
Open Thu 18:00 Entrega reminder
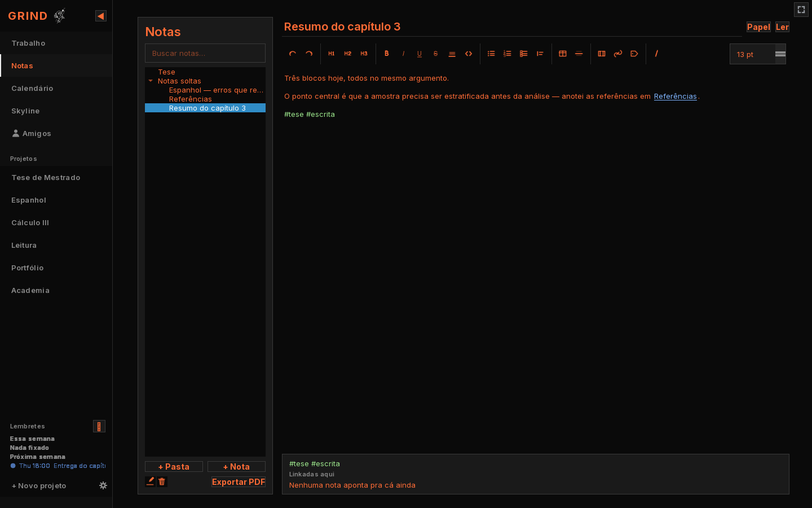point(58,466)
